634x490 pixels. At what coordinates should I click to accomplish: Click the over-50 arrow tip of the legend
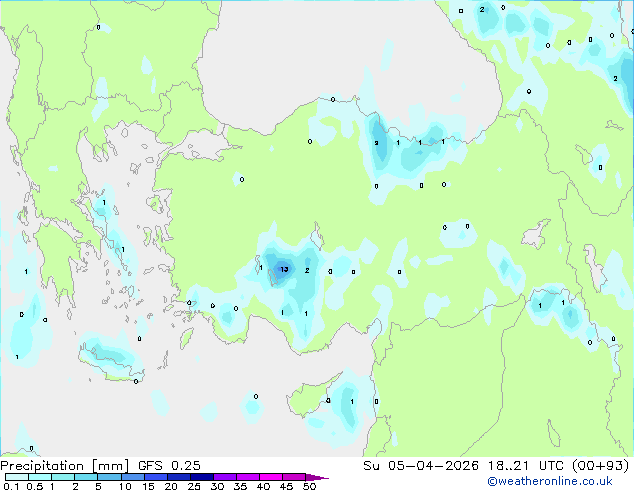[x=317, y=477]
